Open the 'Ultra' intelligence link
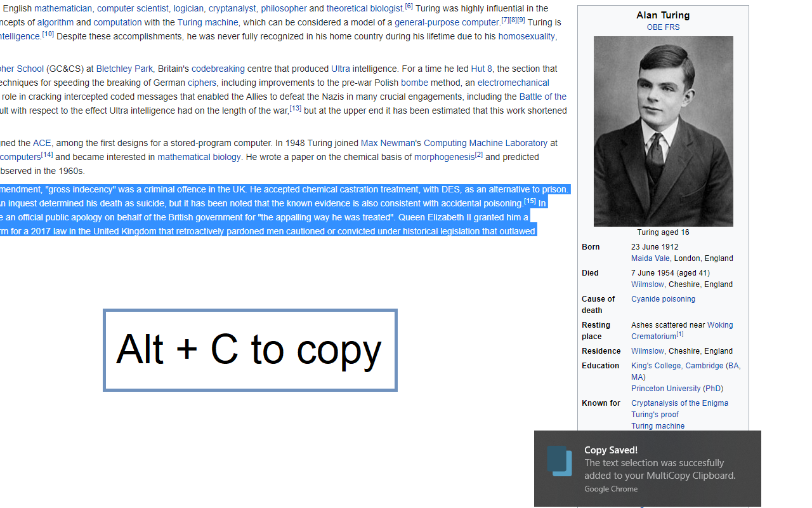This screenshot has width=812, height=508. [340, 69]
